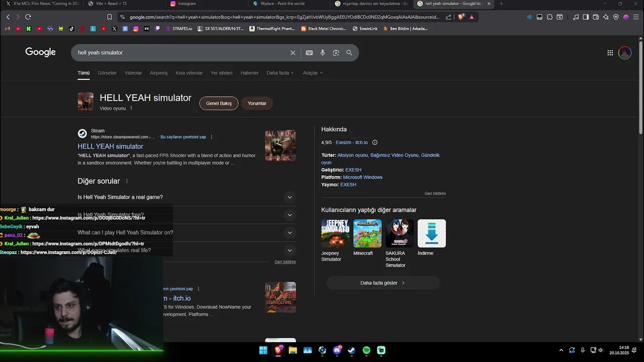Screen dimensions: 644x362
Task: Reload the page in the browser
Action: tap(28, 17)
